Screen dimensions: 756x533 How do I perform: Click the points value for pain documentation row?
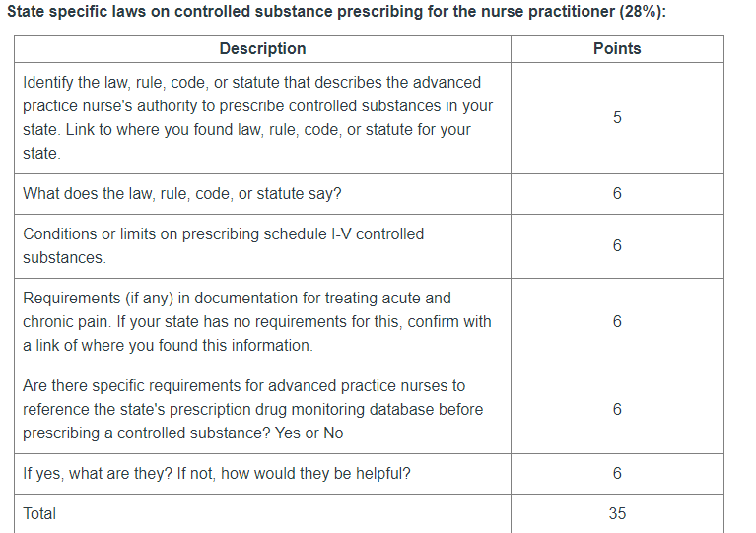tap(617, 321)
